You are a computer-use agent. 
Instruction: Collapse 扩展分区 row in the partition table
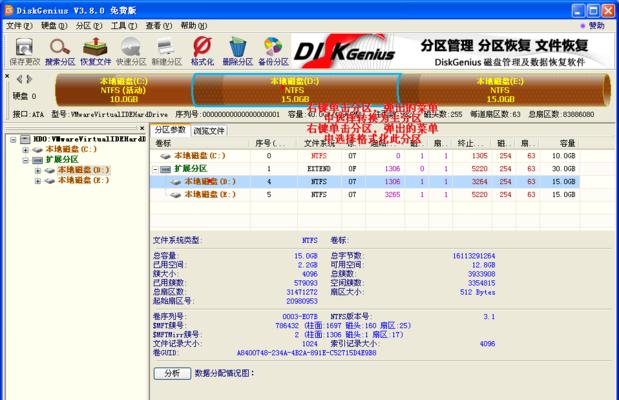click(156, 169)
